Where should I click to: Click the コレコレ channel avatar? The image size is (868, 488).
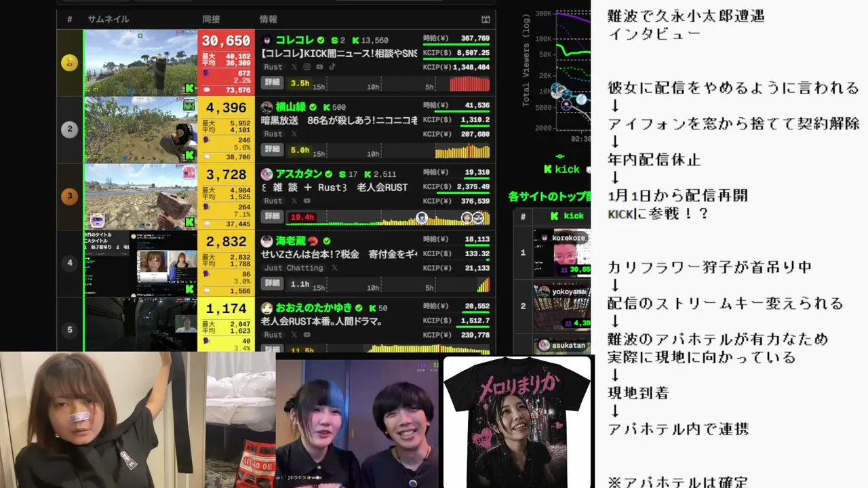pyautogui.click(x=267, y=41)
